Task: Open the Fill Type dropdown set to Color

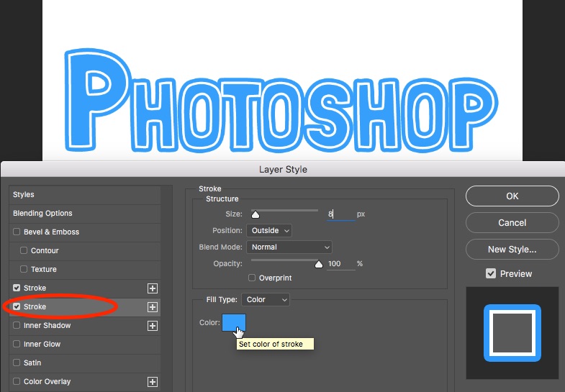Action: pos(266,299)
